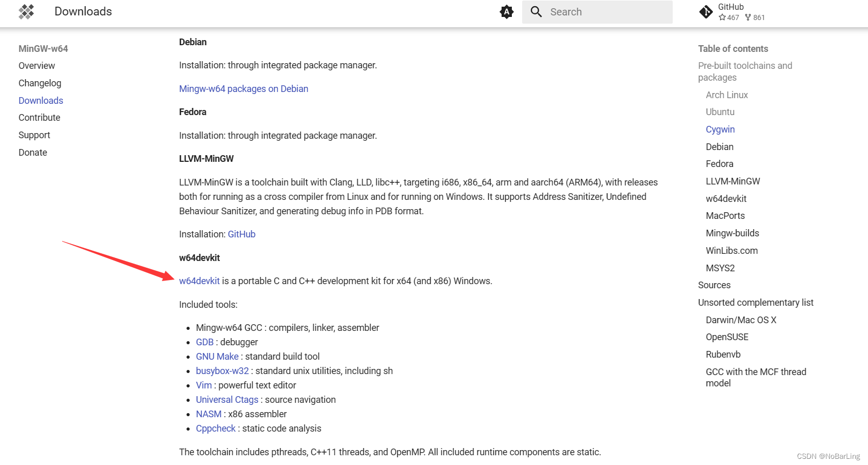Viewport: 868px width, 465px height.
Task: Jump to Debian in table of contents
Action: [x=719, y=147]
